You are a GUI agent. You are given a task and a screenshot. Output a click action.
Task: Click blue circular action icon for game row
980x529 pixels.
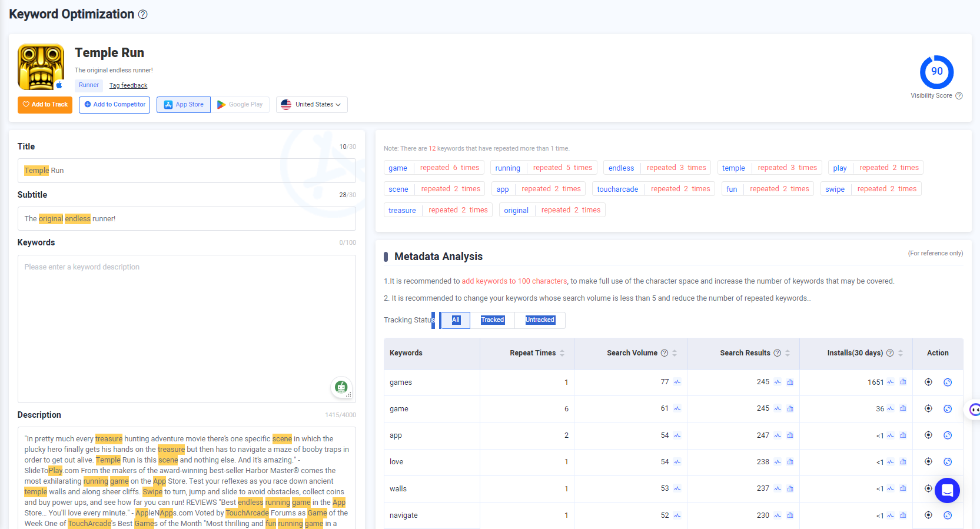[x=948, y=409]
